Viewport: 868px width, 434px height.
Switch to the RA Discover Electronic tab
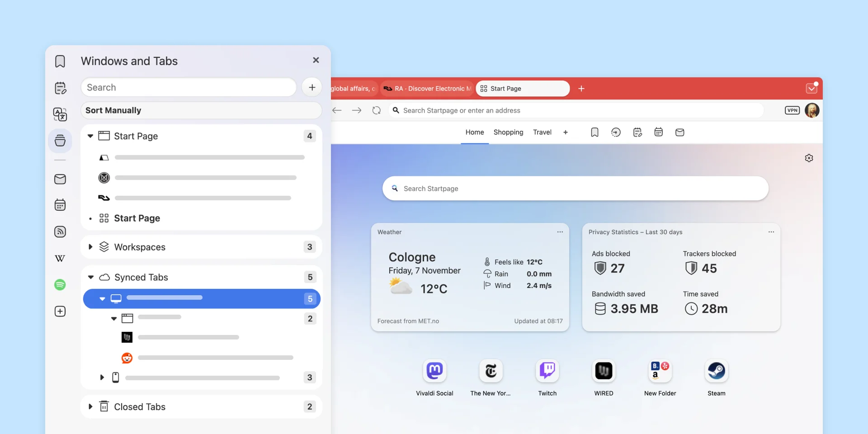pyautogui.click(x=427, y=89)
